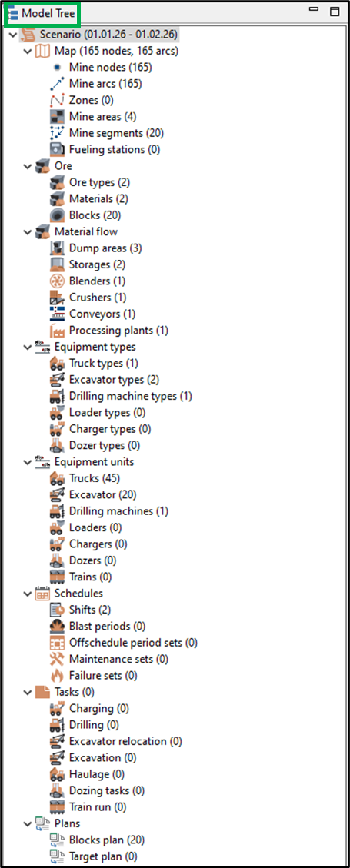The image size is (350, 868).
Task: Click the Excavator types icon
Action: 57,380
